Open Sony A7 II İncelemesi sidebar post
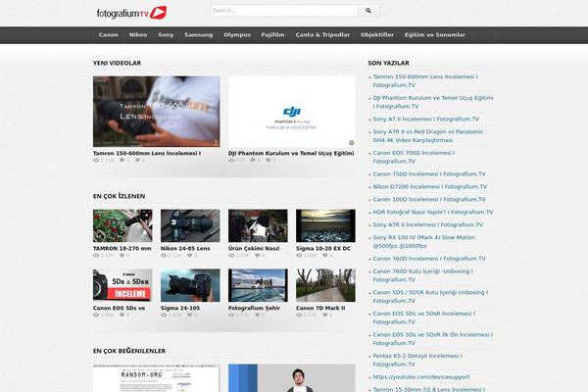 (x=426, y=119)
